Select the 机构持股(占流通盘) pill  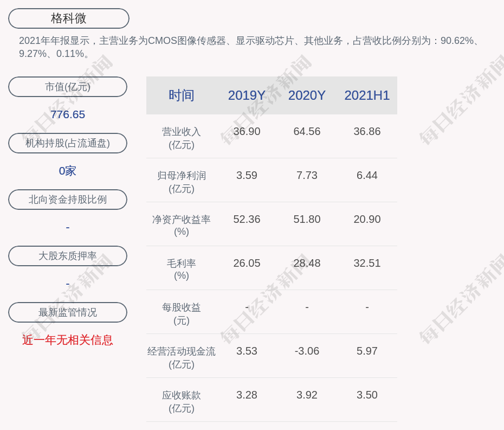[68, 143]
